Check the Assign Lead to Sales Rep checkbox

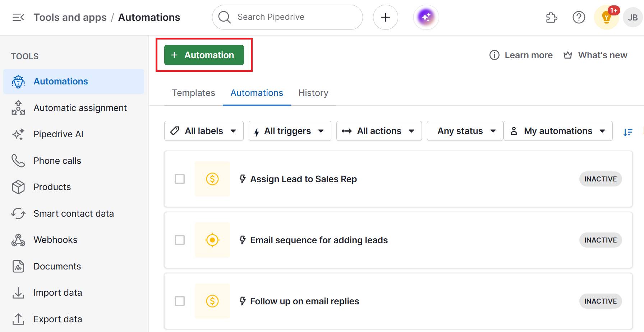[x=179, y=179]
